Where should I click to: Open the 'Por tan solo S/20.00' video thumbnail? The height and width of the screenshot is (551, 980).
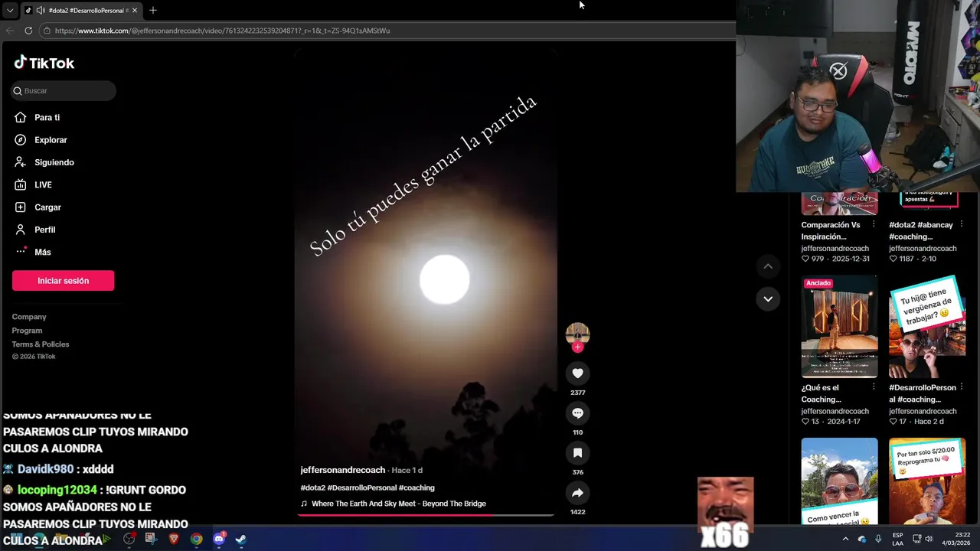(x=927, y=481)
